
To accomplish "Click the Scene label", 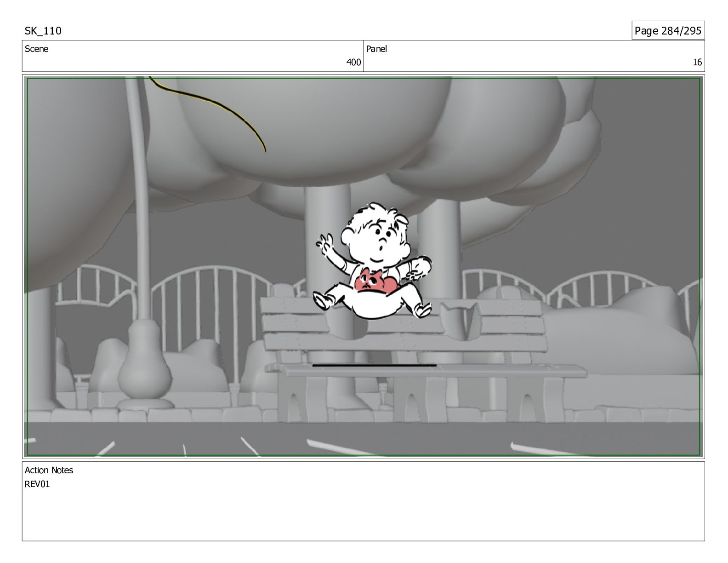I will [36, 49].
